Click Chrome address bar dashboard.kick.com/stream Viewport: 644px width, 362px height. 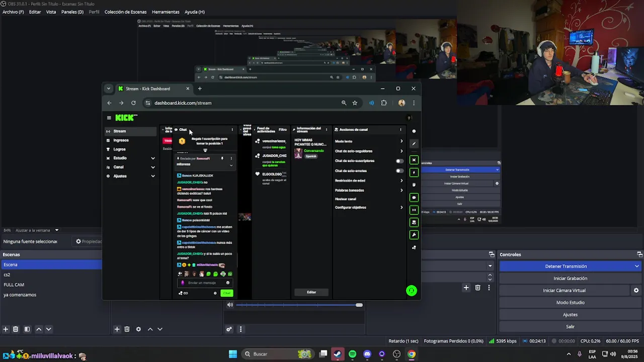click(x=183, y=103)
